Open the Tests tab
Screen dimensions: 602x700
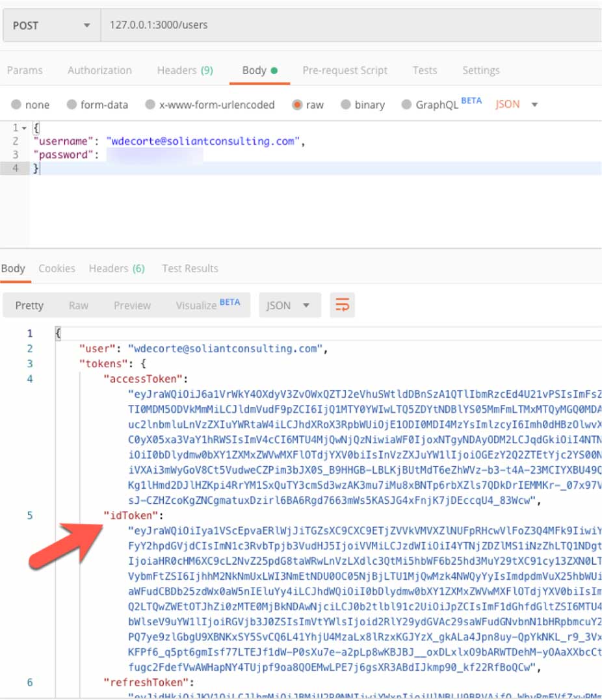[425, 71]
